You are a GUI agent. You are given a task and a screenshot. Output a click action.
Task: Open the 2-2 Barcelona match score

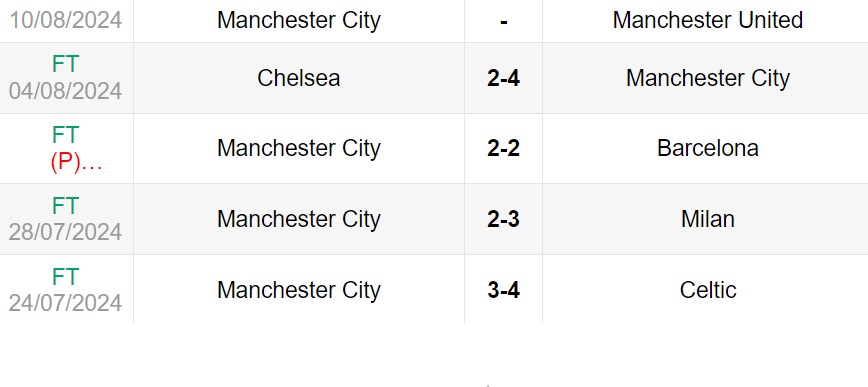point(503,148)
